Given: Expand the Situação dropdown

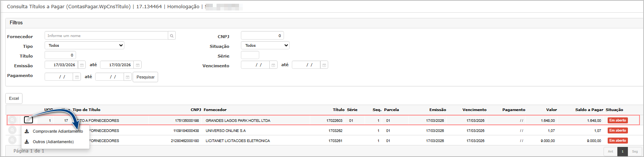Looking at the screenshot, I should click(x=265, y=46).
